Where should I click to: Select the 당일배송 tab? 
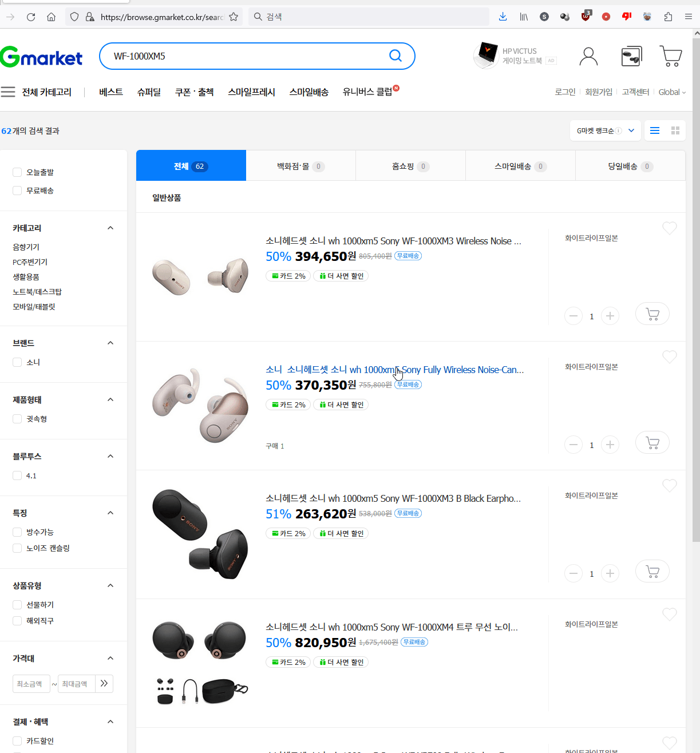(x=631, y=166)
